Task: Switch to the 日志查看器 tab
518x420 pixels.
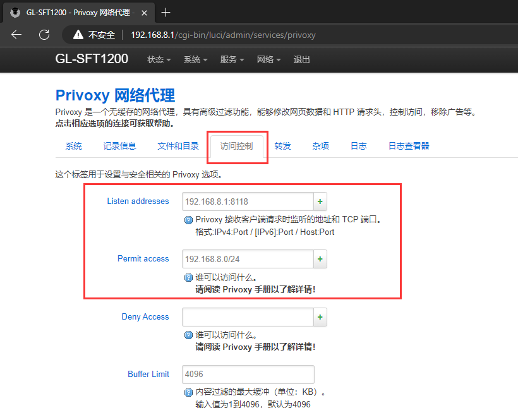Action: coord(409,146)
